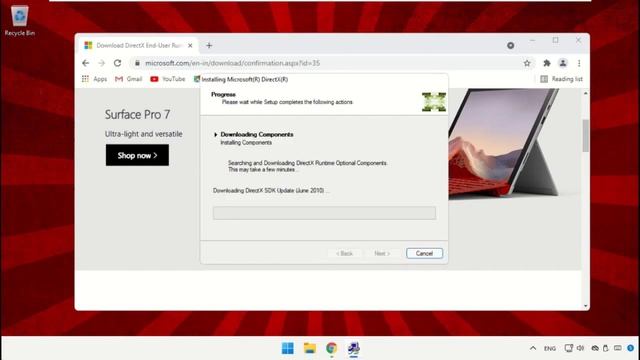Viewport: 640px width, 360px height.
Task: Click the Downloading DirectX SDK Update status text
Action: point(271,191)
